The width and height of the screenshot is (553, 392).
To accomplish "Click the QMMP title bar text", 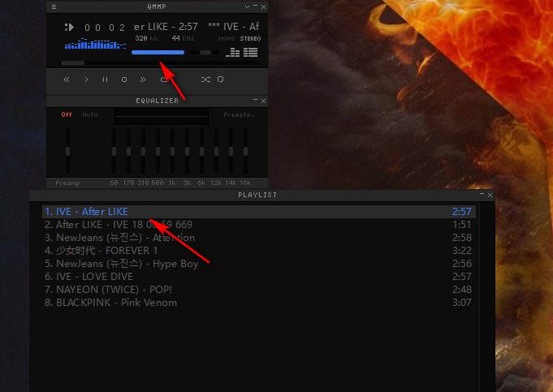I will click(157, 6).
